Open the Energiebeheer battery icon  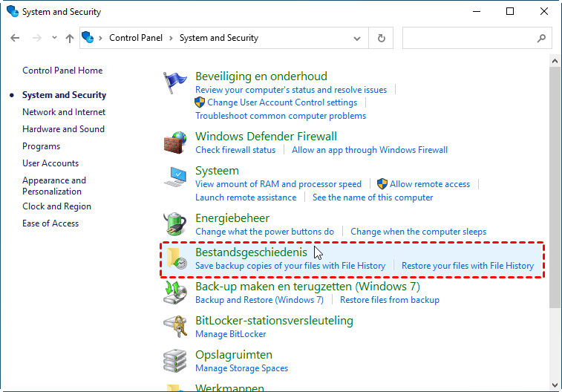[175, 224]
